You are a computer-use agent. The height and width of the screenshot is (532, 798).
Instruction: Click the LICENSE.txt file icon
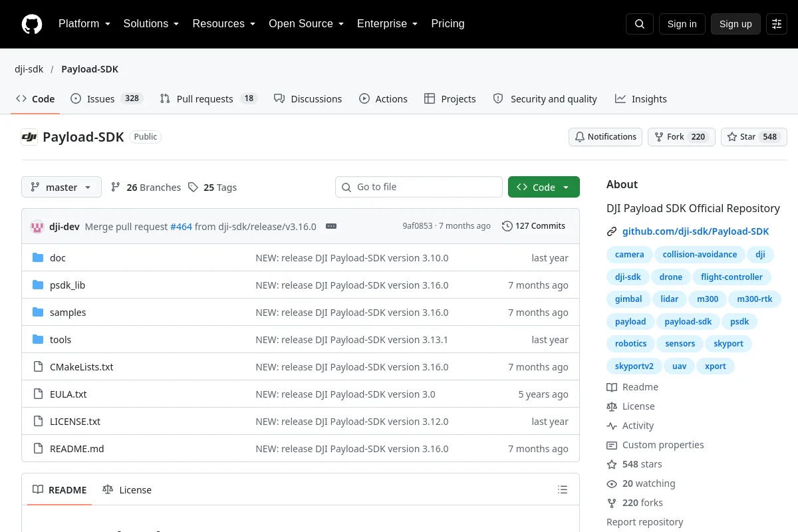click(38, 422)
